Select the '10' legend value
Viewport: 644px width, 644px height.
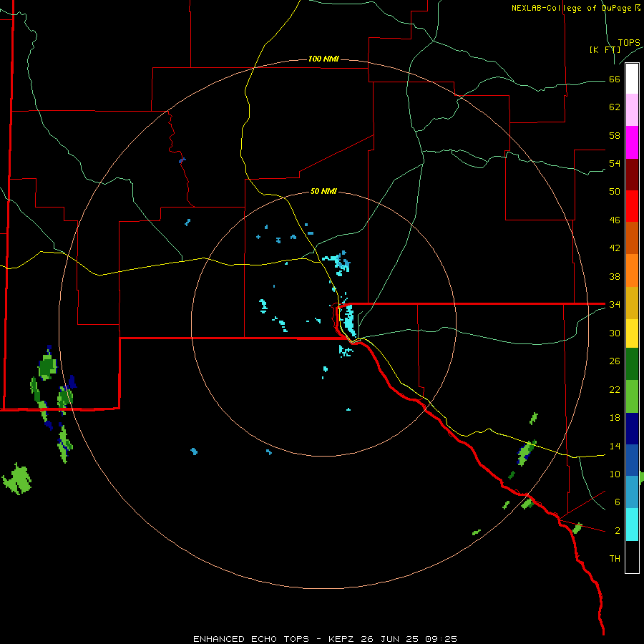(x=615, y=474)
